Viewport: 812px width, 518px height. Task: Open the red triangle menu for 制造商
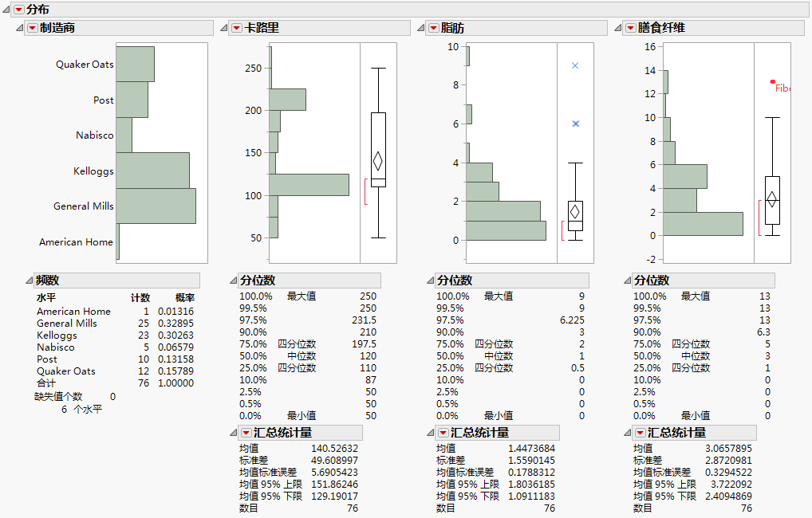click(x=33, y=28)
